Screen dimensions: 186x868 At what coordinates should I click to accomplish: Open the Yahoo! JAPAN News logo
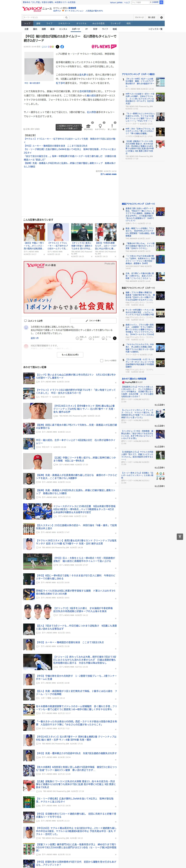[37, 9]
